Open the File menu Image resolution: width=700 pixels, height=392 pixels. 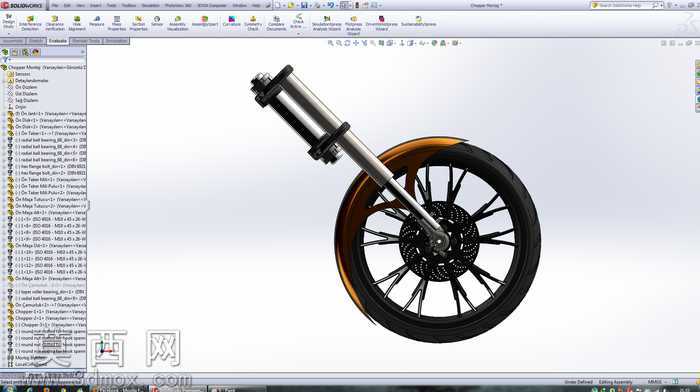click(55, 5)
